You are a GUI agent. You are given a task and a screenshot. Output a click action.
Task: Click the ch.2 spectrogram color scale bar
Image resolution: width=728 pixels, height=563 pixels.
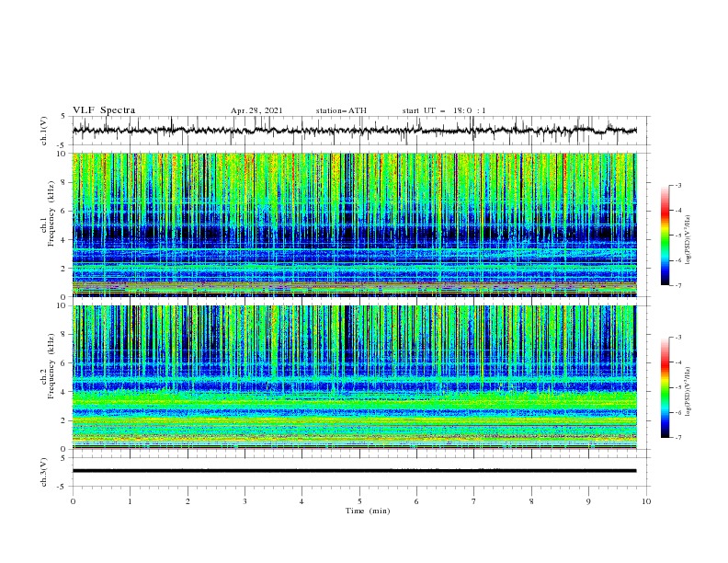[x=665, y=387]
